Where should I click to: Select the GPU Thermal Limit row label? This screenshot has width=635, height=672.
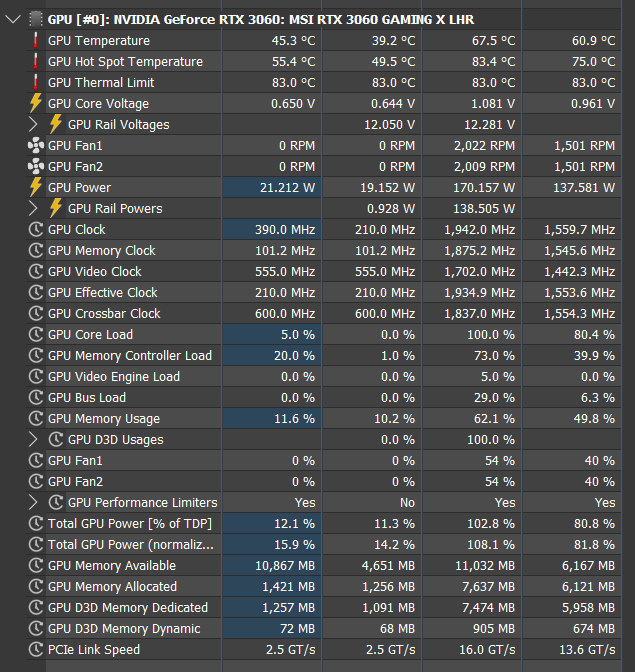pos(101,82)
